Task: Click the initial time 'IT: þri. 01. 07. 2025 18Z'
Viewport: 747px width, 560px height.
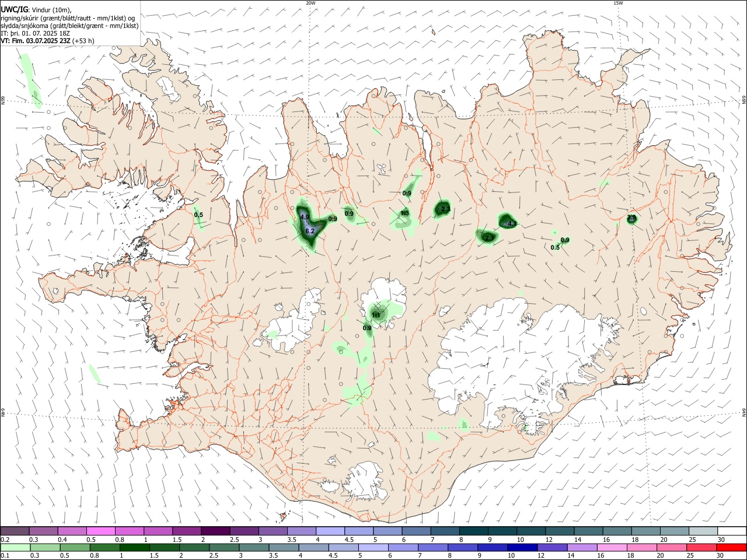Action: point(35,33)
